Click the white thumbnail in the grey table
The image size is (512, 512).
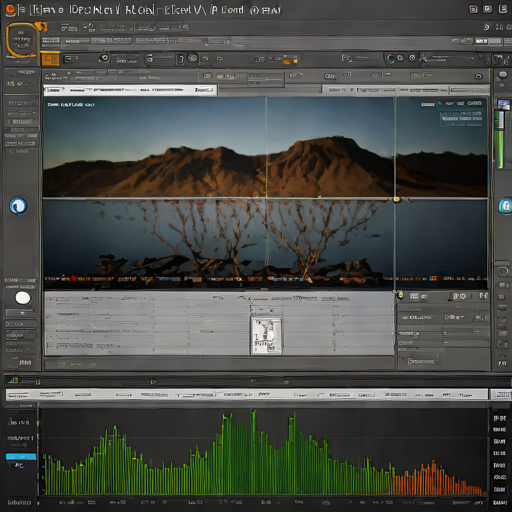pyautogui.click(x=266, y=336)
